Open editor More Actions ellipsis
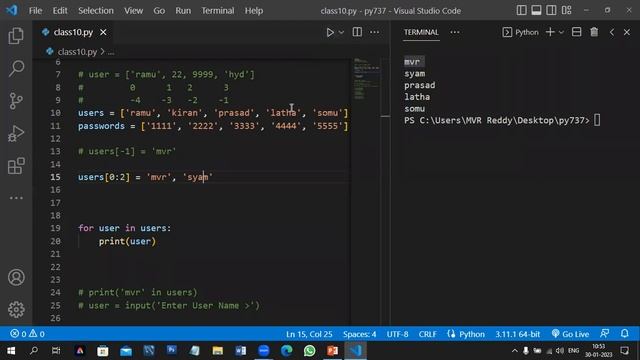 point(374,32)
